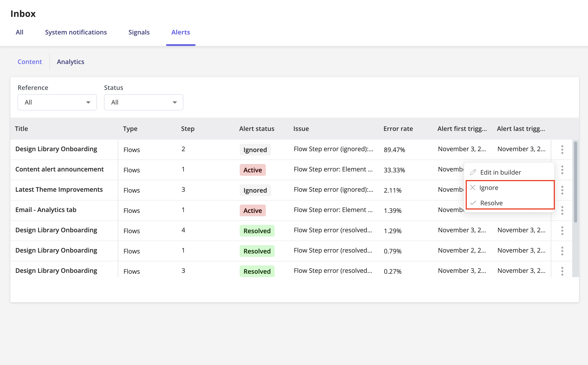Choose Ignore from the context menu
The width and height of the screenshot is (588, 365).
[x=489, y=188]
